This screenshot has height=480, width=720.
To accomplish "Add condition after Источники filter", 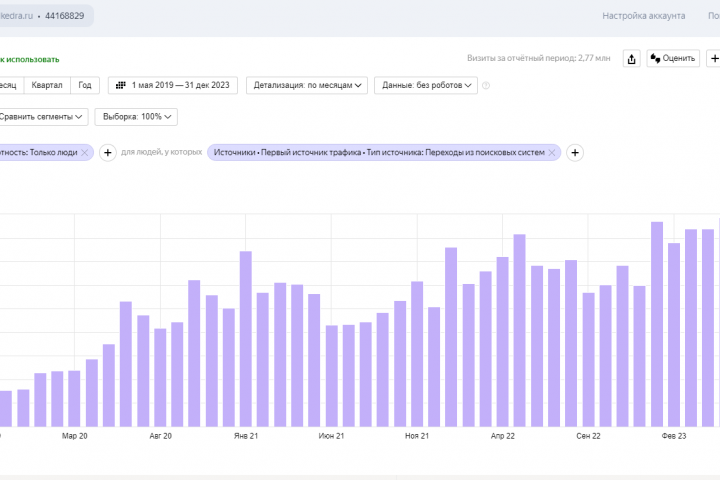I will [575, 153].
